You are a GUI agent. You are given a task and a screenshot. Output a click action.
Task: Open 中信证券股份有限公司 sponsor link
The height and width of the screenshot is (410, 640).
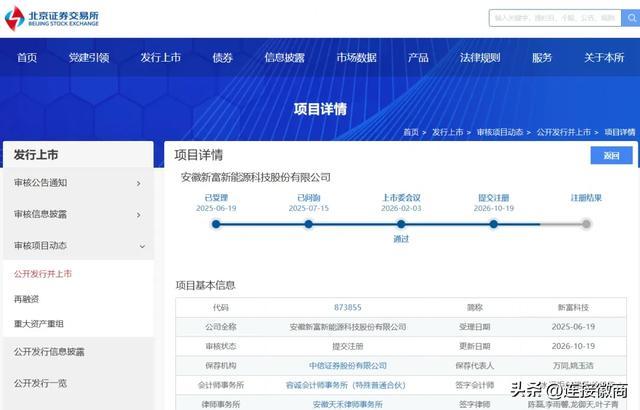pyautogui.click(x=348, y=366)
